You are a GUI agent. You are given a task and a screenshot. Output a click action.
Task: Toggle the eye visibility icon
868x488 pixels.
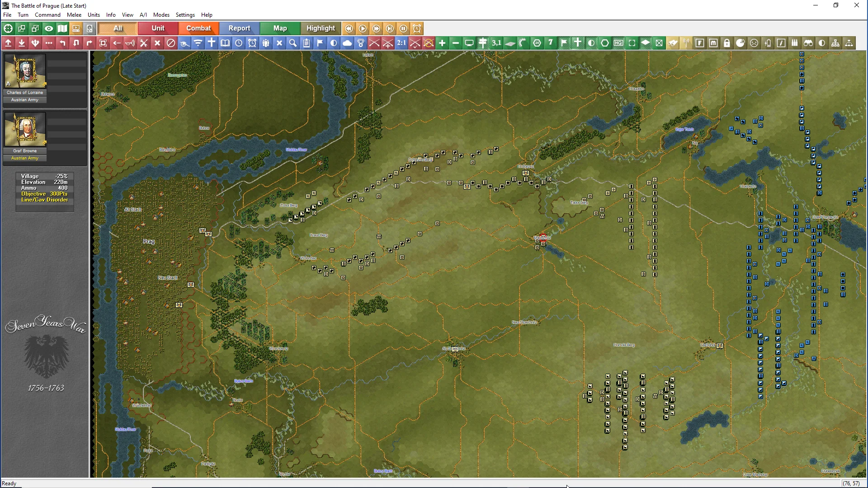pyautogui.click(x=49, y=28)
